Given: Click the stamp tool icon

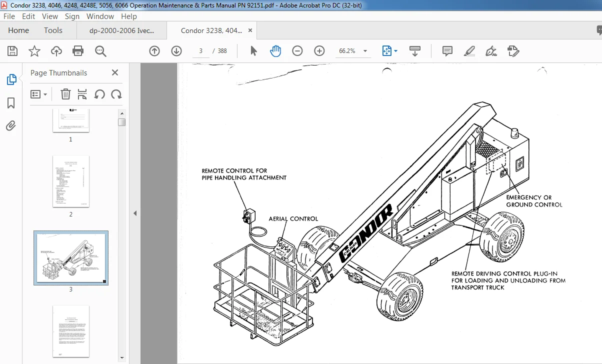Looking at the screenshot, I should [x=513, y=51].
